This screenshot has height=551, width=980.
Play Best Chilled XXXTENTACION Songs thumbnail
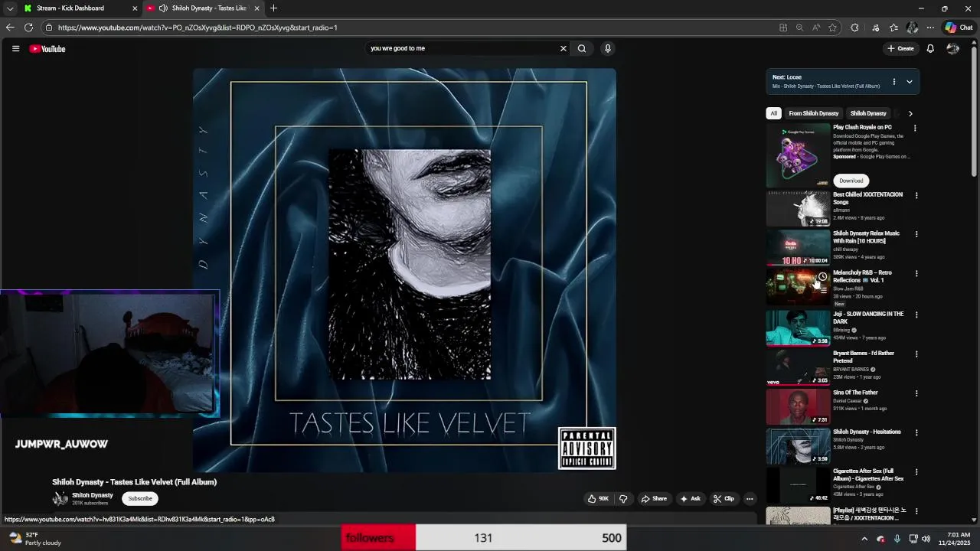pos(799,208)
